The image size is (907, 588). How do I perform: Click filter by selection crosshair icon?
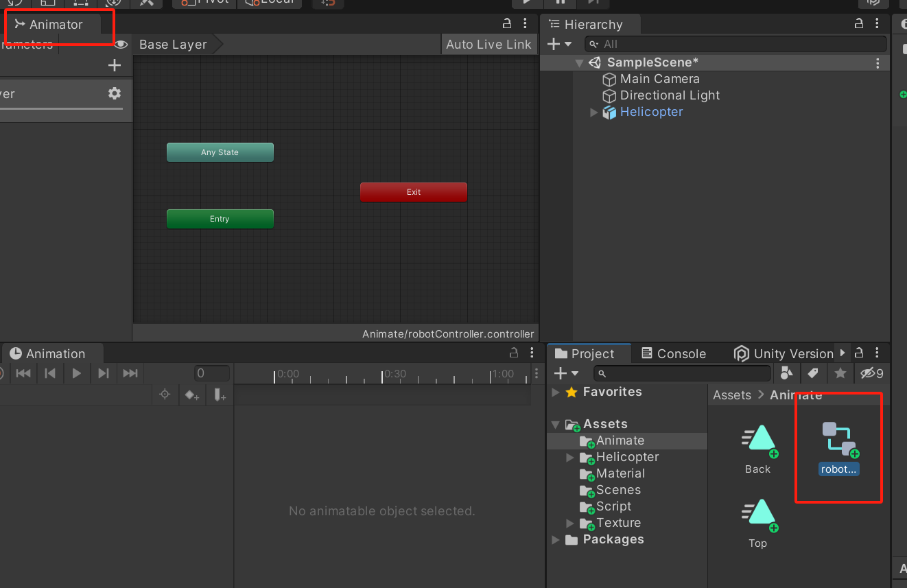pos(165,395)
